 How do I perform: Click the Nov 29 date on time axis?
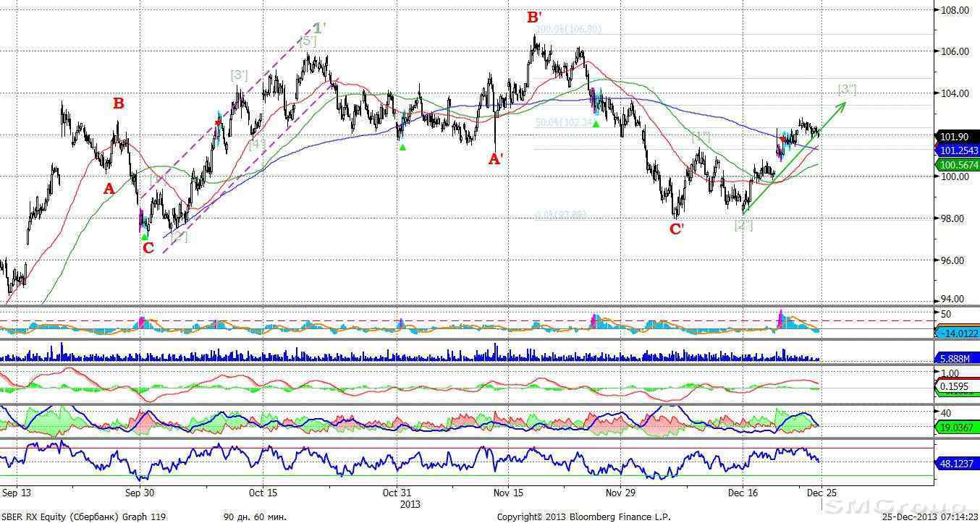(x=619, y=493)
